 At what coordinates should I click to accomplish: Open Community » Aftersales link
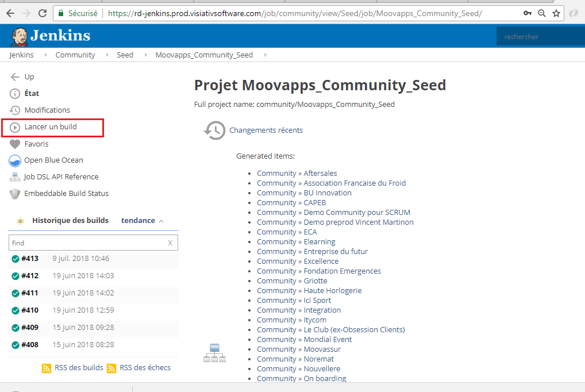tap(297, 173)
